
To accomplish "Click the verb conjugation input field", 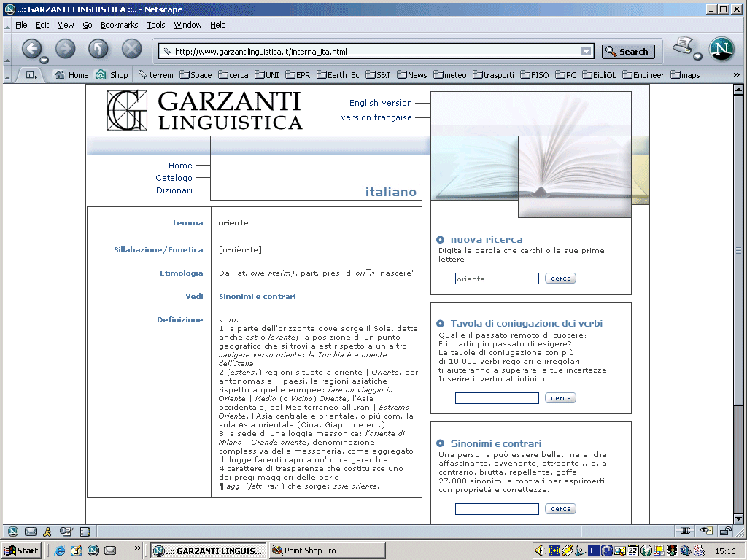I will coord(497,398).
